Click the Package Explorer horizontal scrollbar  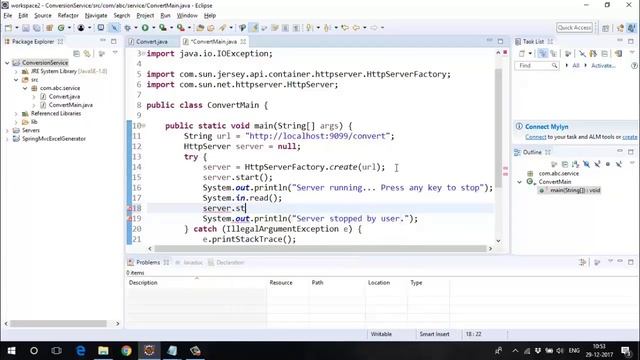pos(58,324)
